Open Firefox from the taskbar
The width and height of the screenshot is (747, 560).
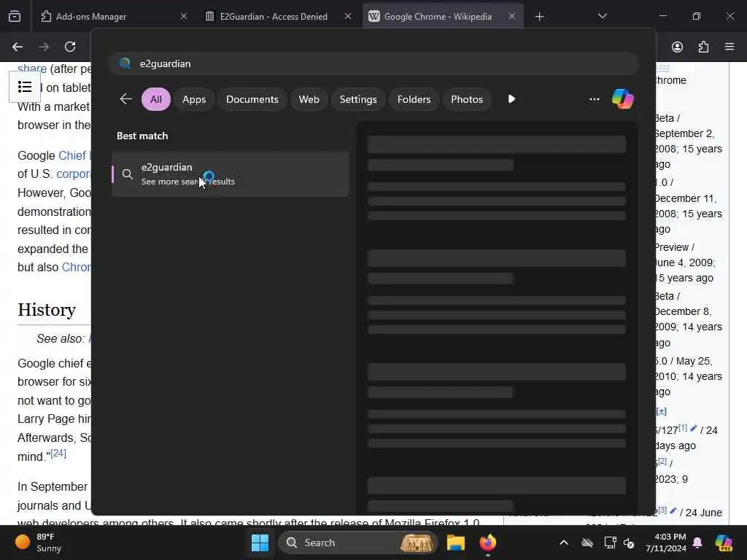click(487, 542)
